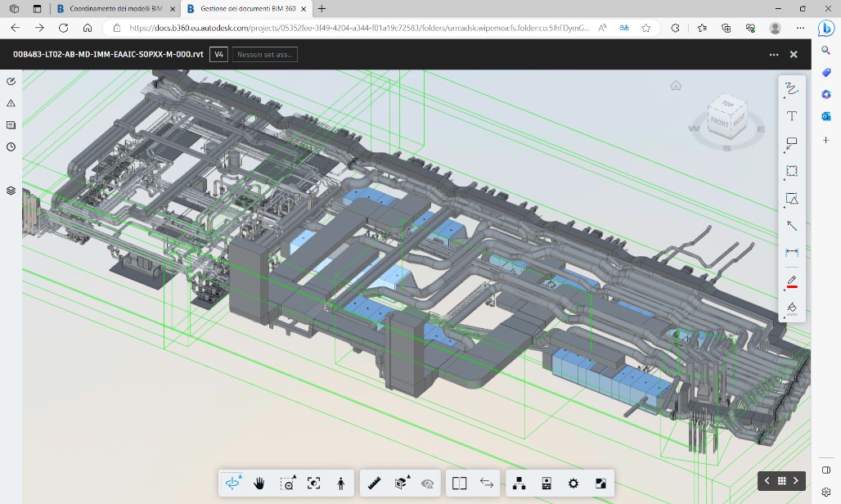The height and width of the screenshot is (504, 841).
Task: Open the viewer Settings gear
Action: [x=573, y=484]
